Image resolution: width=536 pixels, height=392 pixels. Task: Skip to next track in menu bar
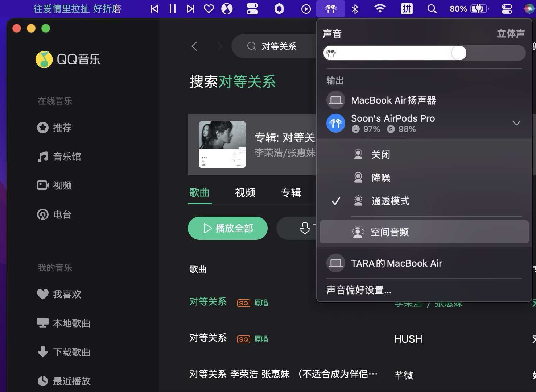pos(191,9)
